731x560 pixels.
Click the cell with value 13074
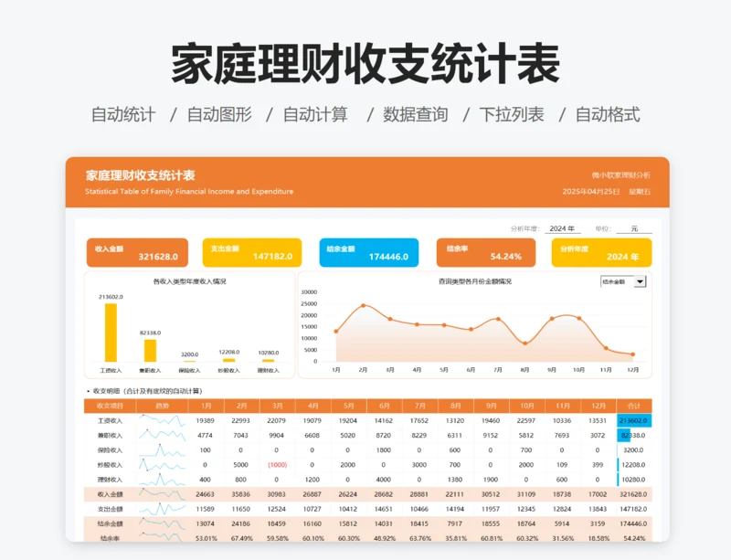205,523
